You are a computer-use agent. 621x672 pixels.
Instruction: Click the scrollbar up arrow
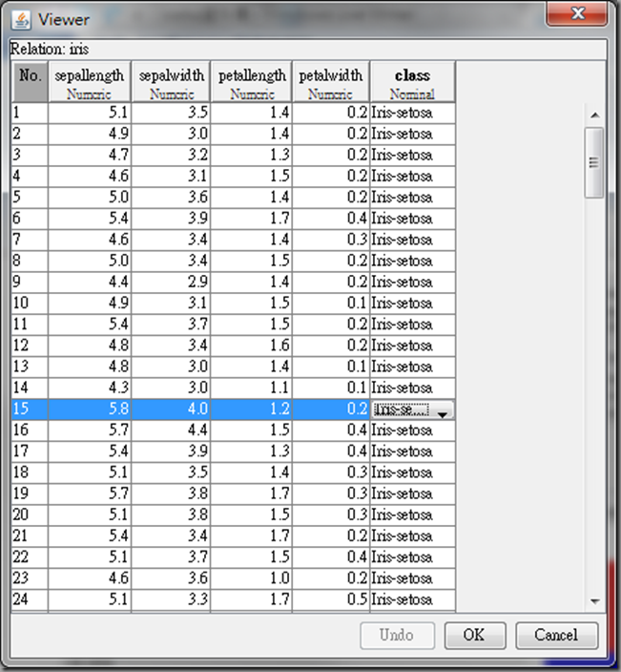click(x=594, y=115)
